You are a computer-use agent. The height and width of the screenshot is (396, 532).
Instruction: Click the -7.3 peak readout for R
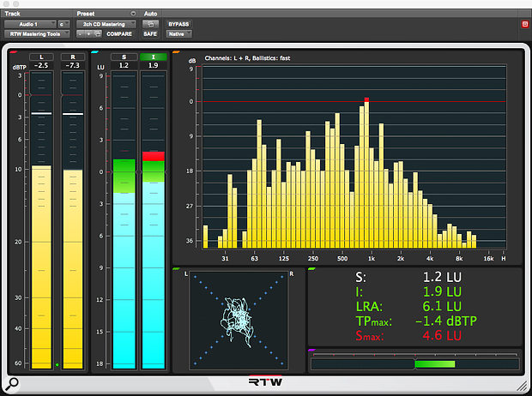pyautogui.click(x=73, y=65)
